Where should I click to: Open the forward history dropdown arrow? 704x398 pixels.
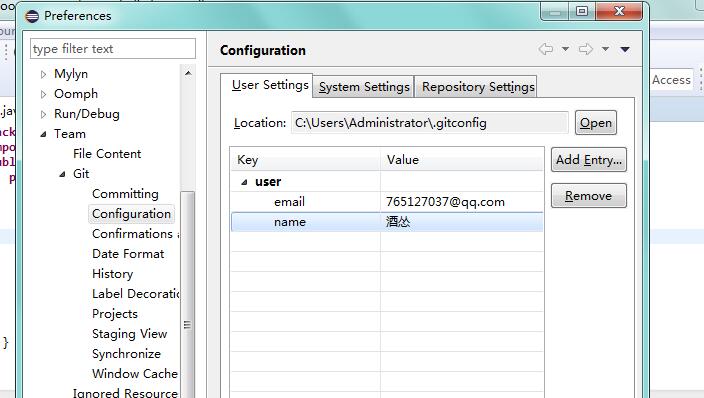pos(605,49)
